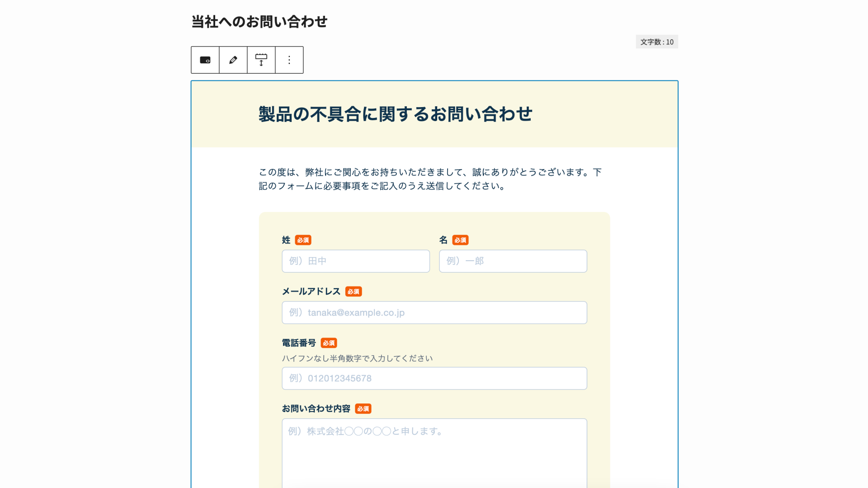Screen dimensions: 868x488
Task: Click the 必須 badge beside お問い合わせ内容 label
Action: click(x=363, y=409)
